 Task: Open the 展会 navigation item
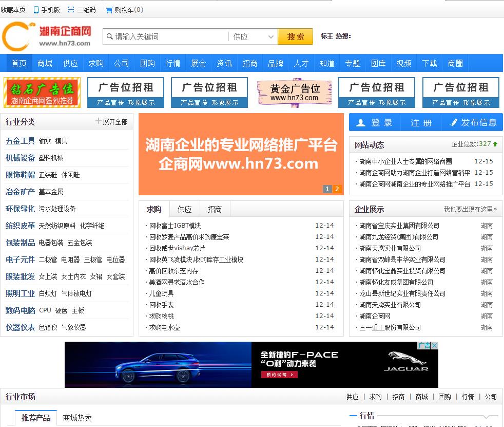(x=199, y=63)
